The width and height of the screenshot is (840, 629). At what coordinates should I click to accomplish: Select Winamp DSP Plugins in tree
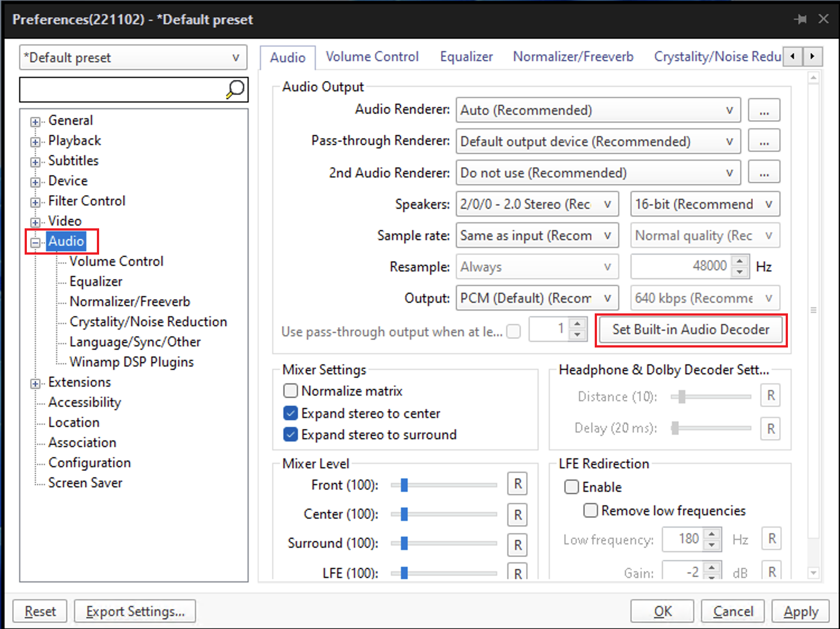tap(131, 362)
